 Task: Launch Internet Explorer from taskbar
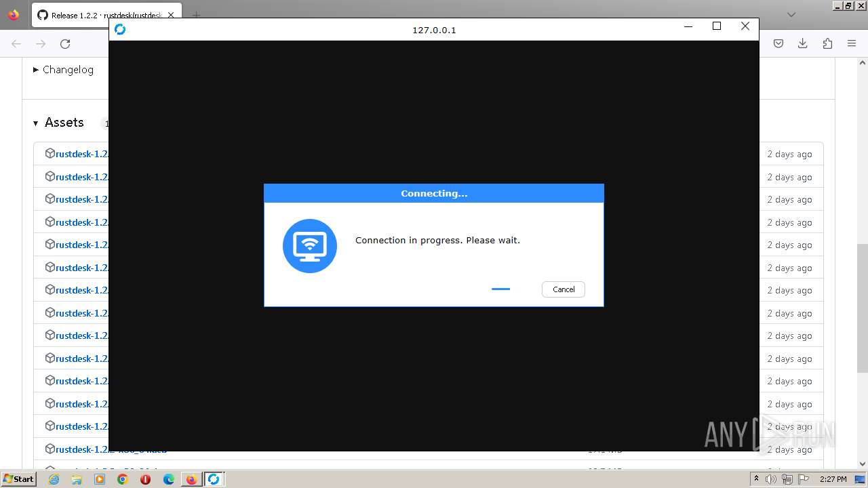[54, 479]
